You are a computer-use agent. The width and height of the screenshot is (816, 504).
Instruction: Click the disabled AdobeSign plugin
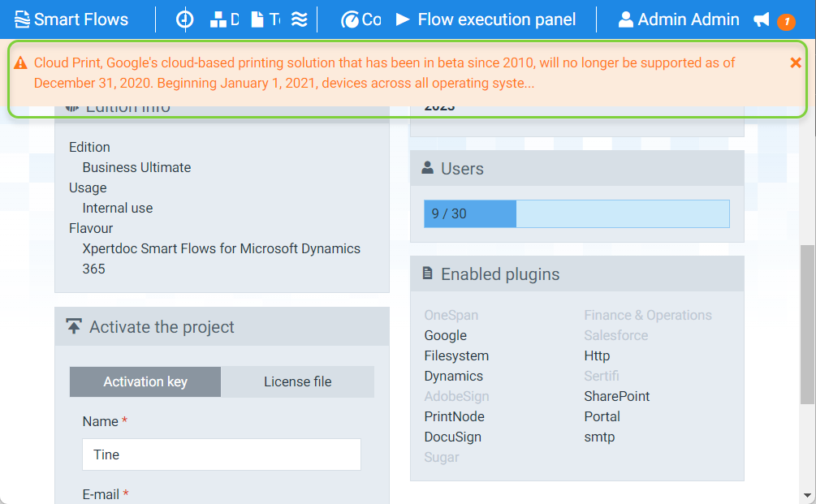click(456, 396)
